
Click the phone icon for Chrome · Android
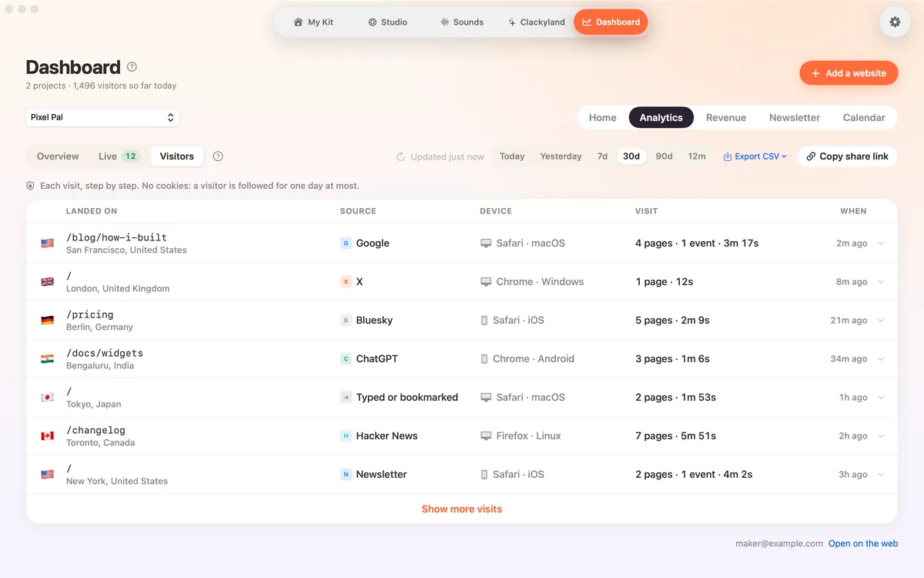[484, 359]
